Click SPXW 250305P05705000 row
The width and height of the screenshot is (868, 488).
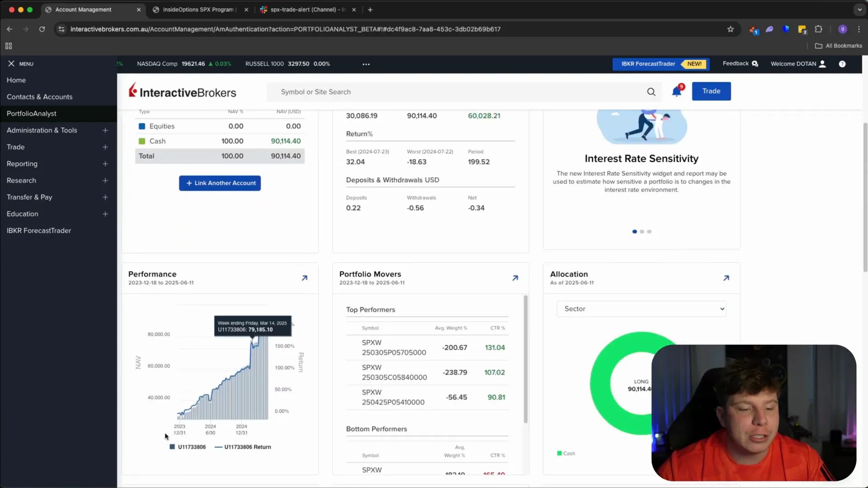[x=427, y=347]
